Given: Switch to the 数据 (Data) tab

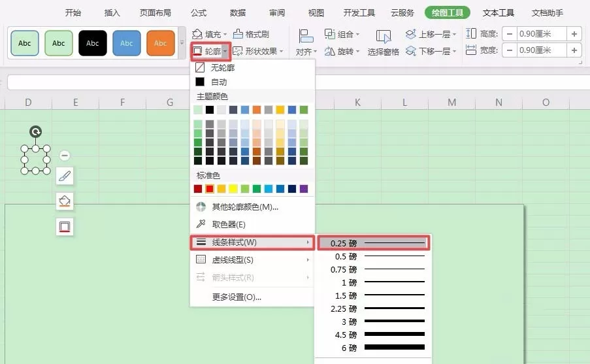Looking at the screenshot, I should coord(238,13).
